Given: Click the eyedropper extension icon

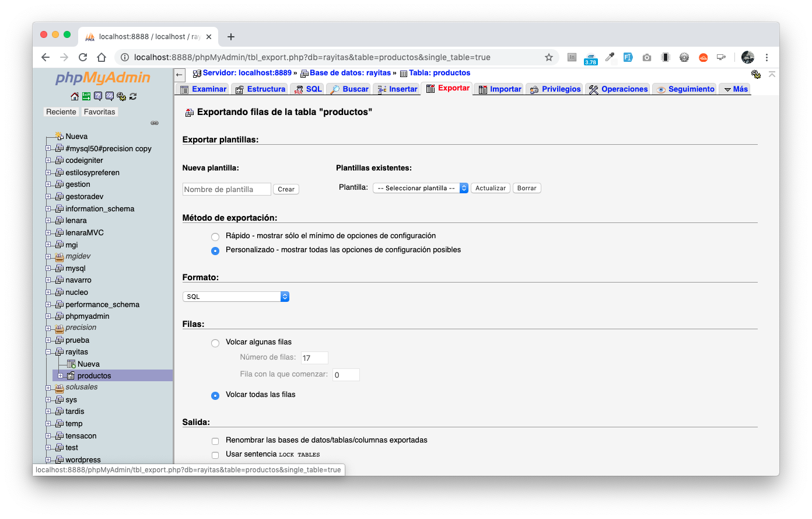Looking at the screenshot, I should (x=610, y=57).
